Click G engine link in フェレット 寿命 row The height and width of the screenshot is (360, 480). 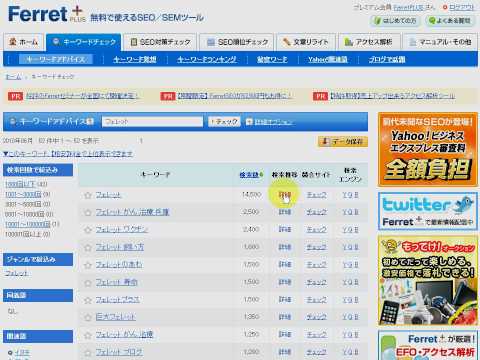(x=350, y=282)
